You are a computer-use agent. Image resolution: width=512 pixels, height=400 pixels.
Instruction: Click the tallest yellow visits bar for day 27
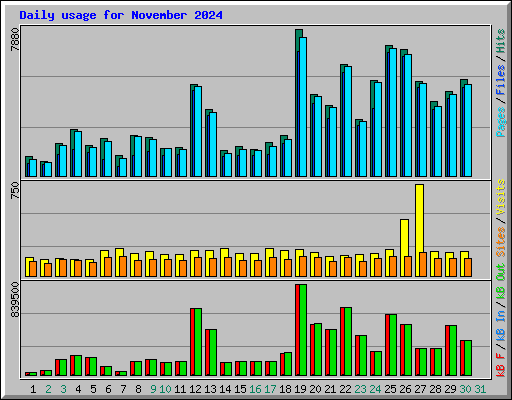tap(420, 218)
